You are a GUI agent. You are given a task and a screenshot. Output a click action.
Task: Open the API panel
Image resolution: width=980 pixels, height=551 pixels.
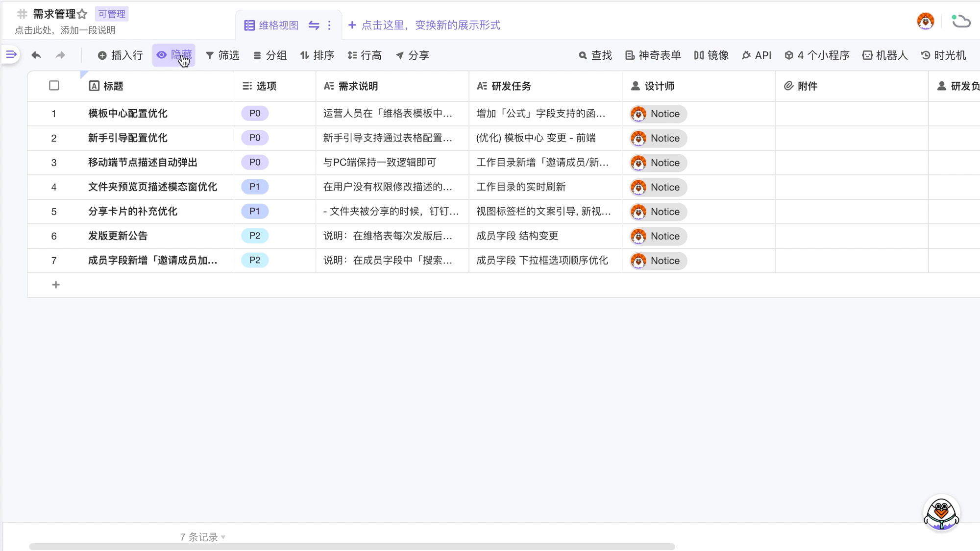point(757,55)
